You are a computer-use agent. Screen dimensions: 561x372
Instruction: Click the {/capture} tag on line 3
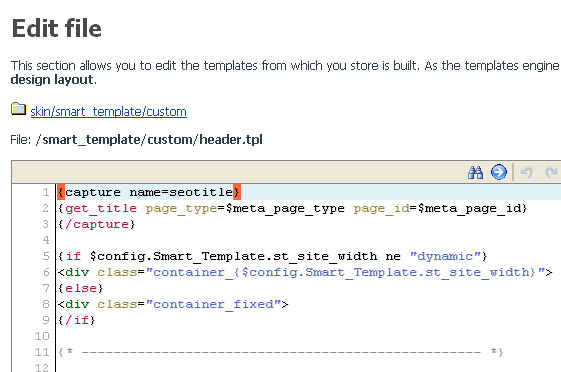tap(97, 224)
